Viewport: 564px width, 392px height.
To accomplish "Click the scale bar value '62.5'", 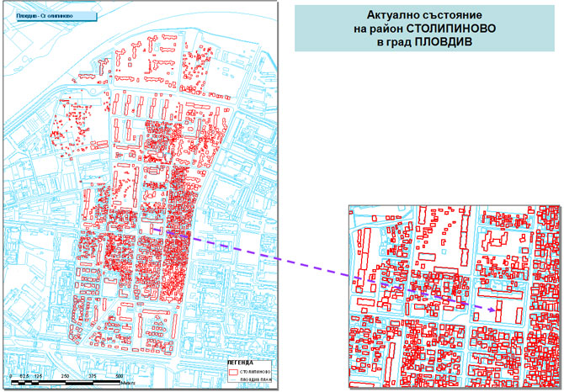I will [x=24, y=376].
